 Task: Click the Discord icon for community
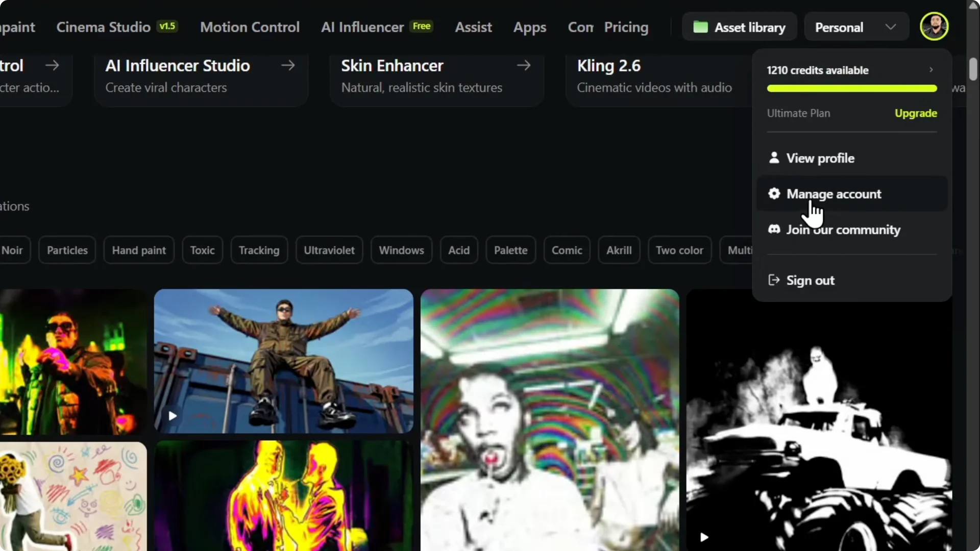(x=774, y=230)
